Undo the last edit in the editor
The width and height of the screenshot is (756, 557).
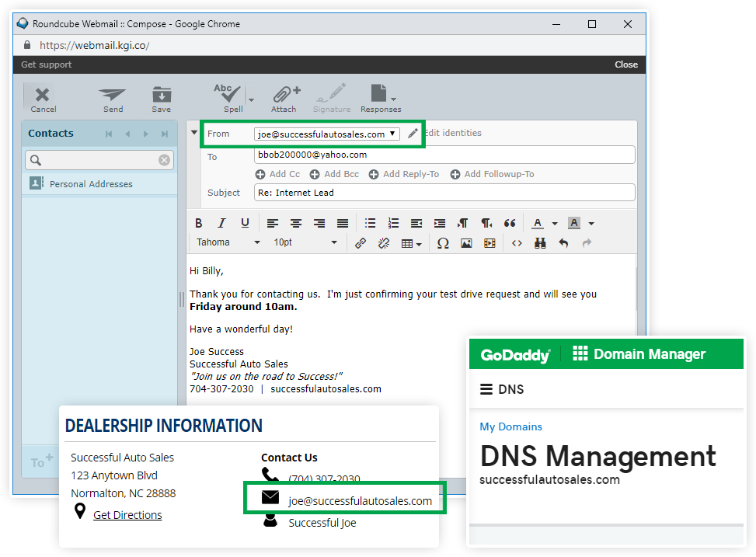tap(563, 243)
